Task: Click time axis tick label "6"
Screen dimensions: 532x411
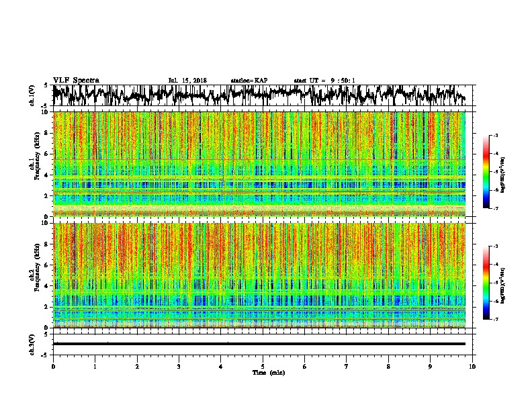Action: [305, 367]
